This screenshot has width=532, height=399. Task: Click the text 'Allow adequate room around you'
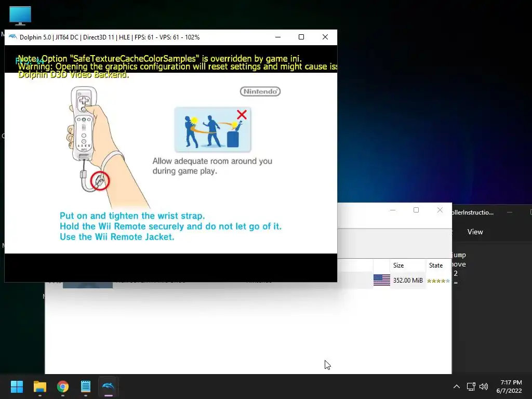tap(212, 161)
